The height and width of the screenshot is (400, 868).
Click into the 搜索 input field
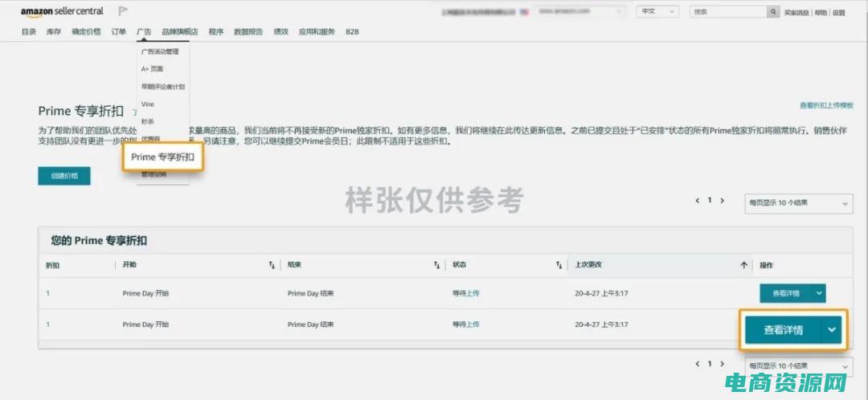click(728, 11)
